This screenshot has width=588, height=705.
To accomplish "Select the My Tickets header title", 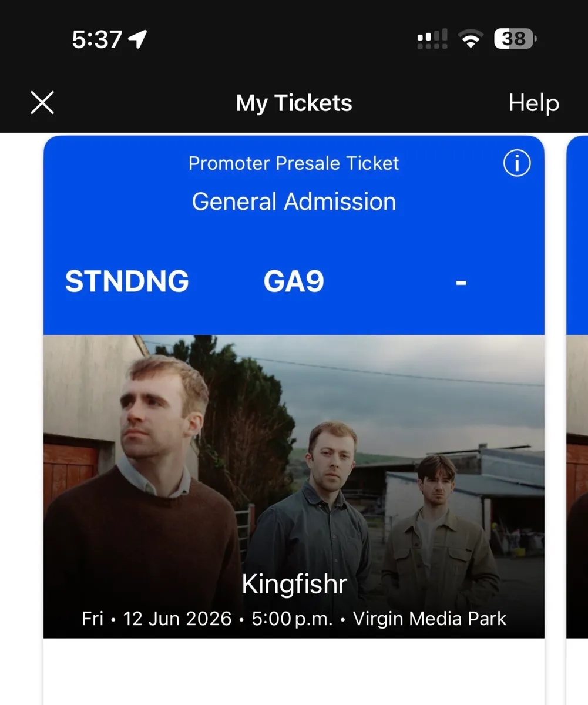I will point(294,103).
